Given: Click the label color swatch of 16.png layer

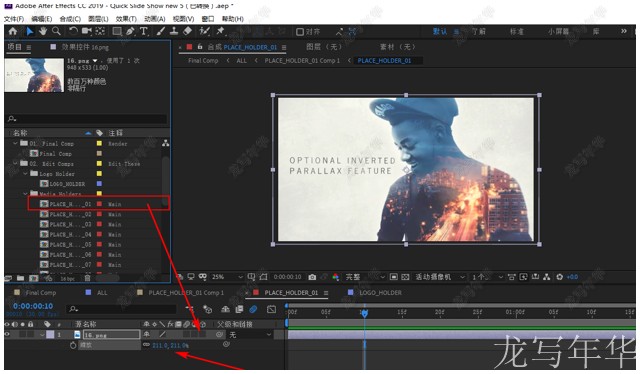Looking at the screenshot, I should (x=50, y=334).
